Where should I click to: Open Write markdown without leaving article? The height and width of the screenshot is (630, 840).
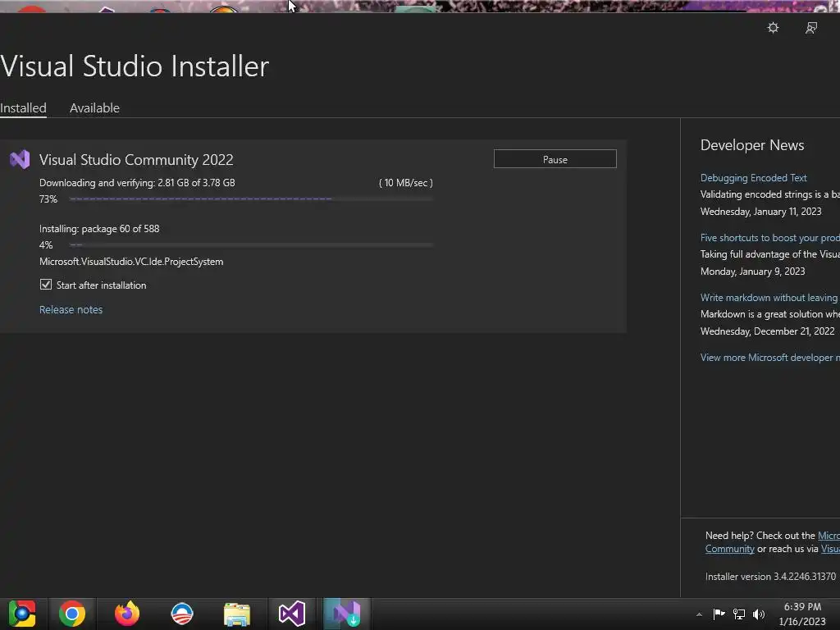(769, 298)
